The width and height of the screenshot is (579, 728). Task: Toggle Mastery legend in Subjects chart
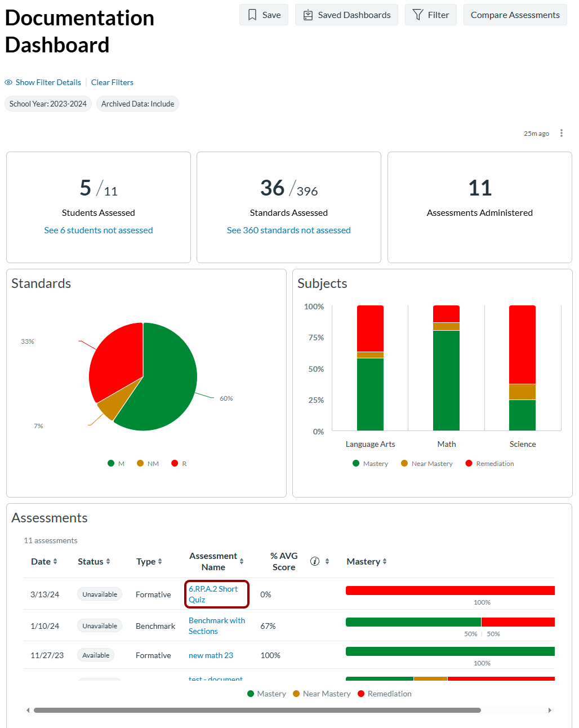tap(370, 464)
